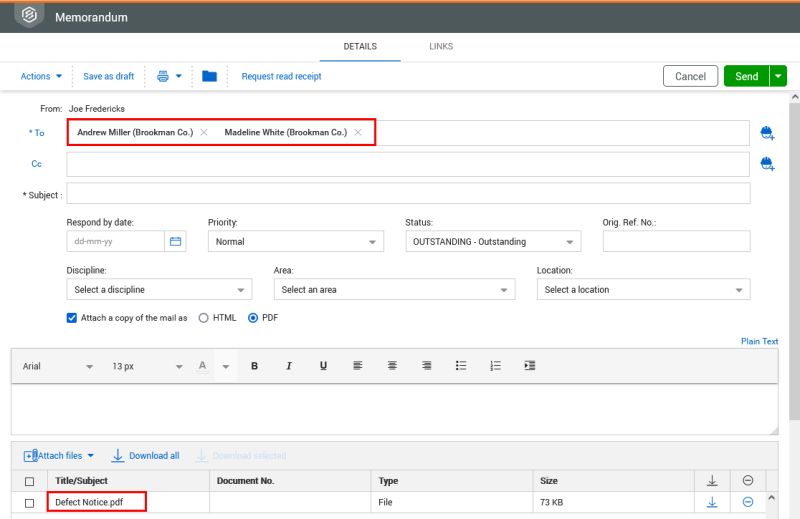Click the Memorandum app logo icon

(x=29, y=15)
